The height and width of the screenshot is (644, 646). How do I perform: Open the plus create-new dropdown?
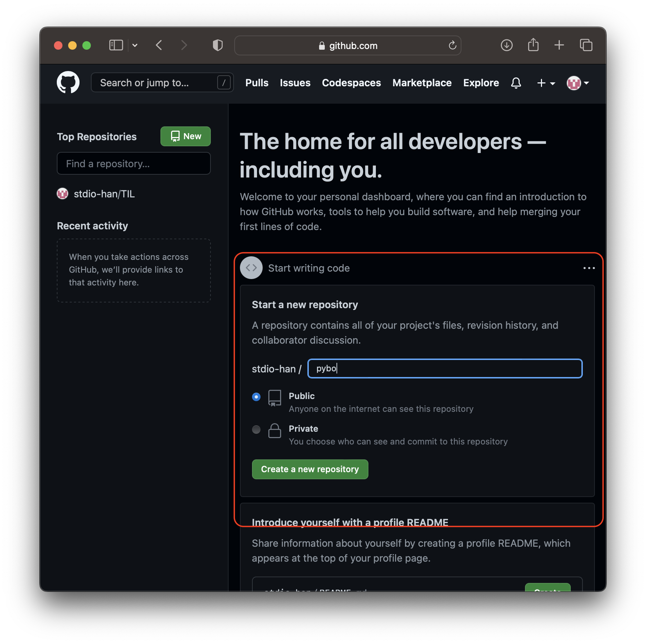(x=546, y=83)
